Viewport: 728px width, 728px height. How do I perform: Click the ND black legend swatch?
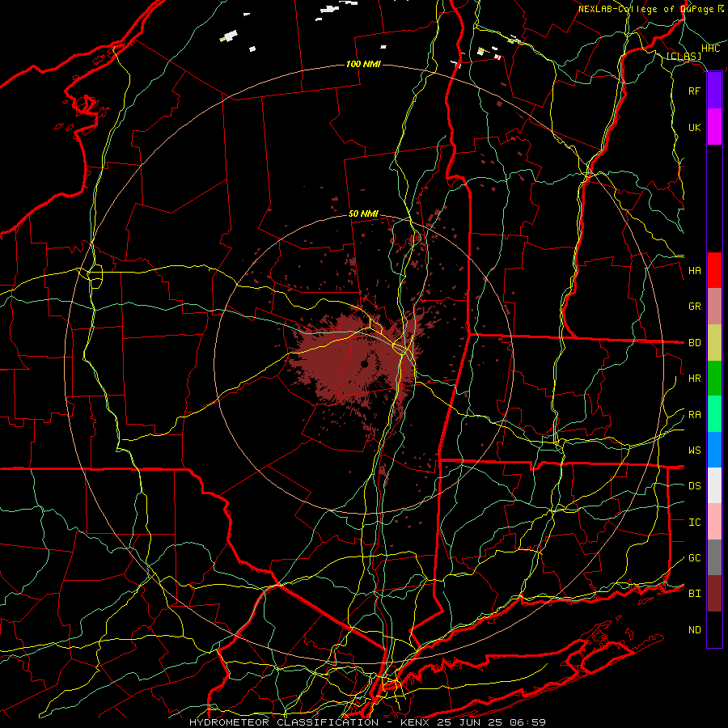click(714, 629)
